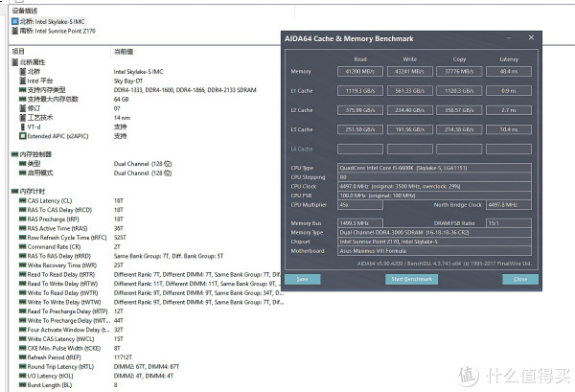Click the memory icon beside 支持内存类型
The height and width of the screenshot is (392, 575).
(x=22, y=90)
